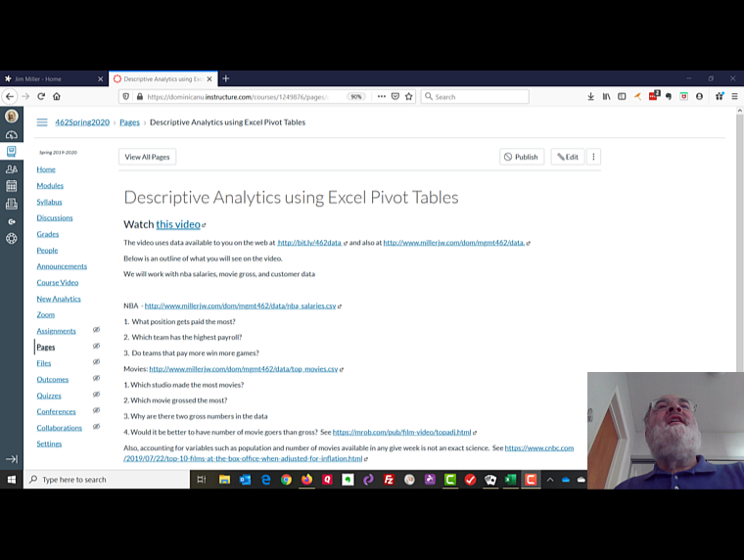Bookmark this page with the star icon
This screenshot has height=560, width=744.
(408, 96)
